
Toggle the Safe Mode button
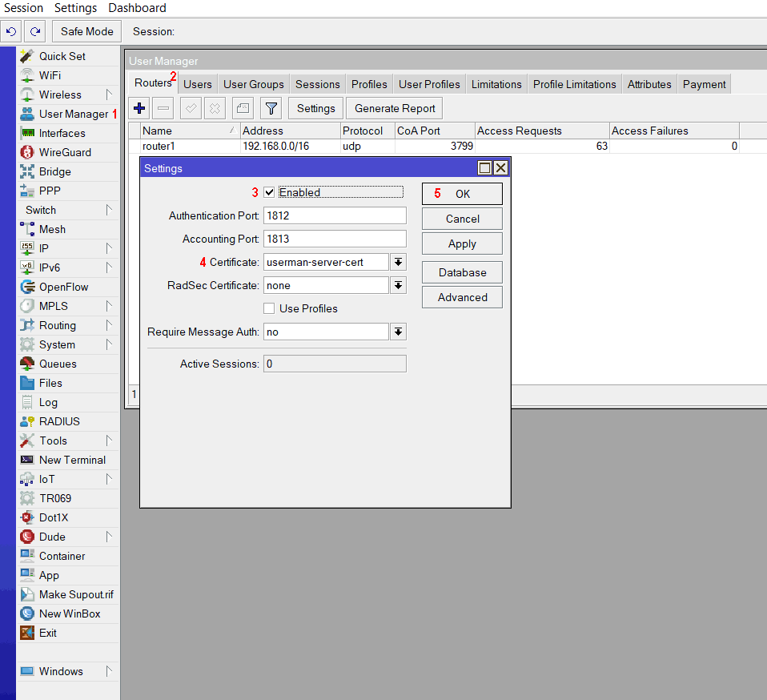click(87, 31)
